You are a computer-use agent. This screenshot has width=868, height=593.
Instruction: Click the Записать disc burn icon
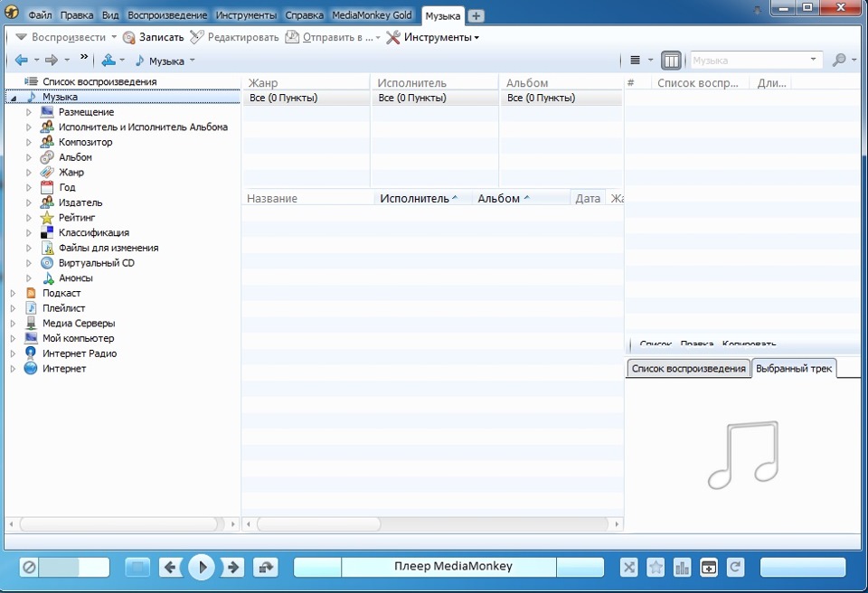(x=129, y=37)
